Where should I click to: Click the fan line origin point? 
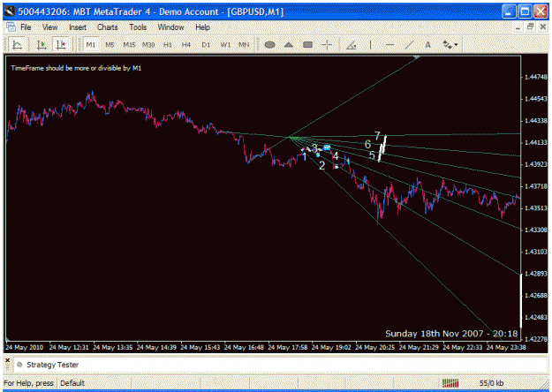[290, 137]
